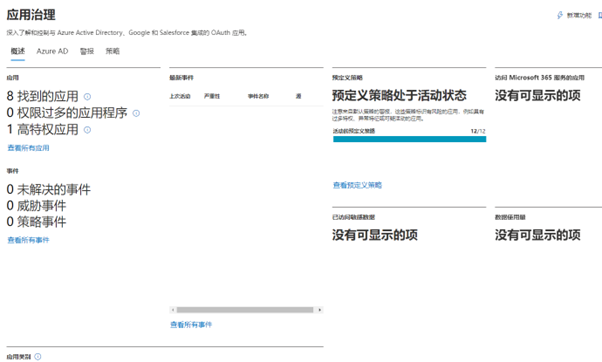Click info icon beside 权限过多的应用程序
This screenshot has height=362, width=602.
(136, 113)
